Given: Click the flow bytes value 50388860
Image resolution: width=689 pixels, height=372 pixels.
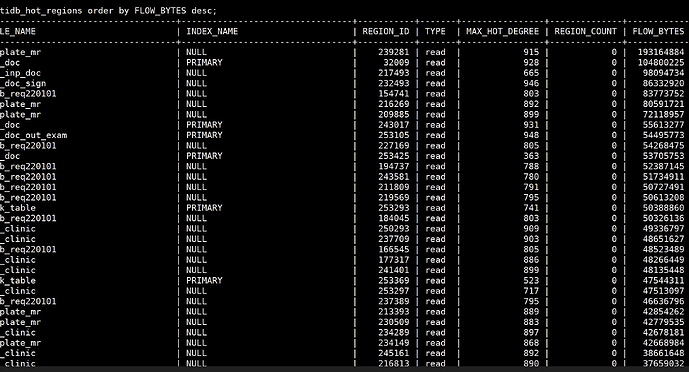Looking at the screenshot, I should click(664, 208).
